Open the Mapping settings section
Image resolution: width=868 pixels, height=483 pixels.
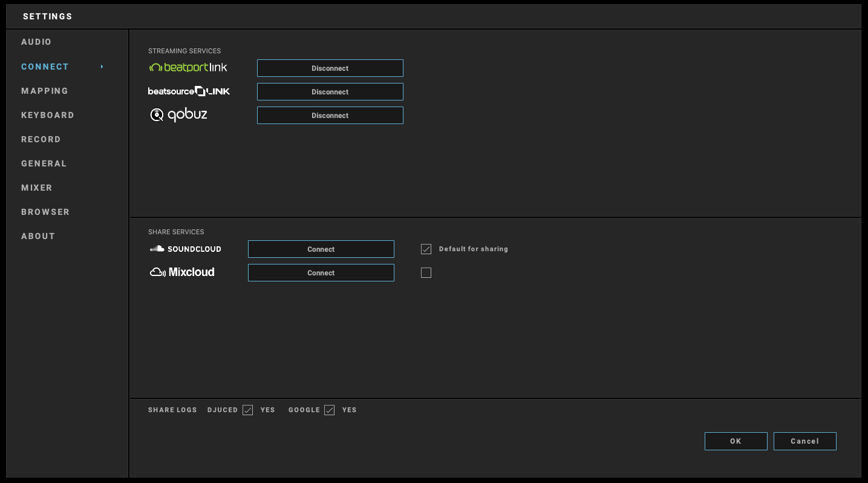point(45,91)
